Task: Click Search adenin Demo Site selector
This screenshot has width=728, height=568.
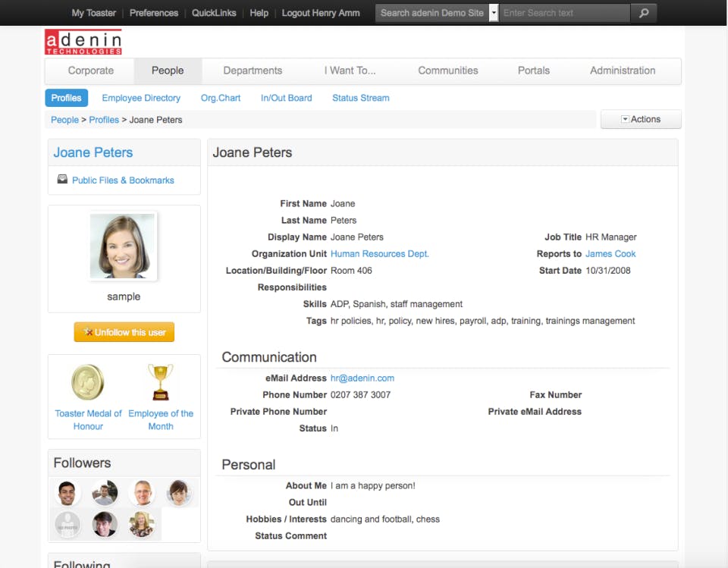Action: point(432,13)
